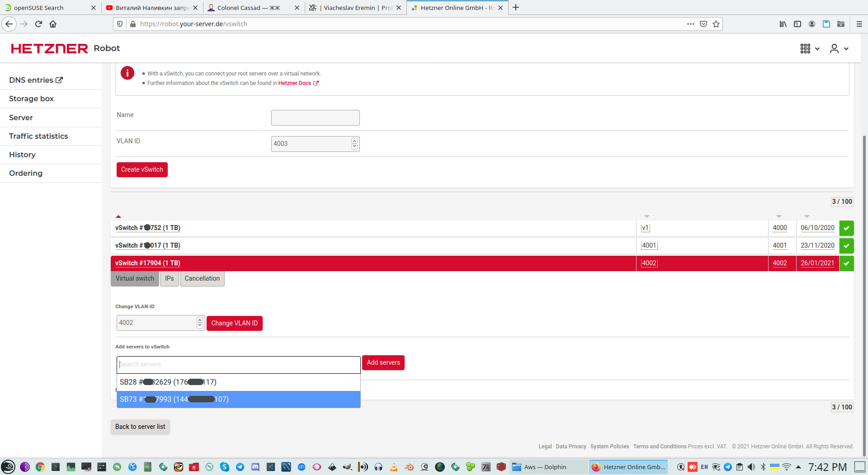Open the openSUSE application launcher

(8, 467)
